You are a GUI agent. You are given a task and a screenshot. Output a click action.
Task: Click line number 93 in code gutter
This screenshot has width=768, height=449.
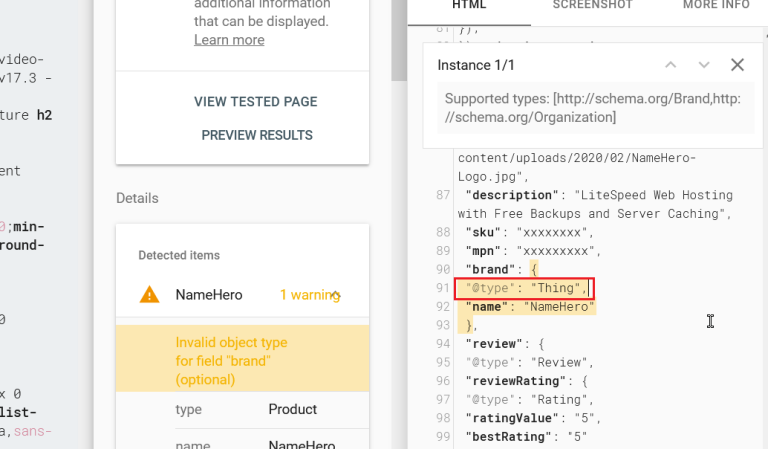click(443, 325)
